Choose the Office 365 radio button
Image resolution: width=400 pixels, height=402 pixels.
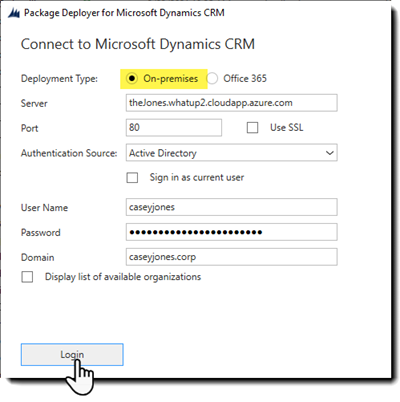(x=212, y=79)
